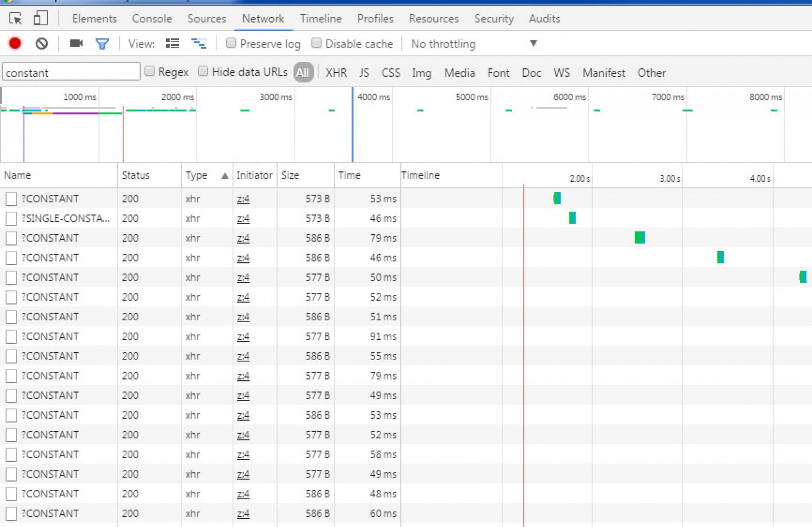Switch to the large request rows view icon
This screenshot has height=527, width=812.
pos(172,43)
